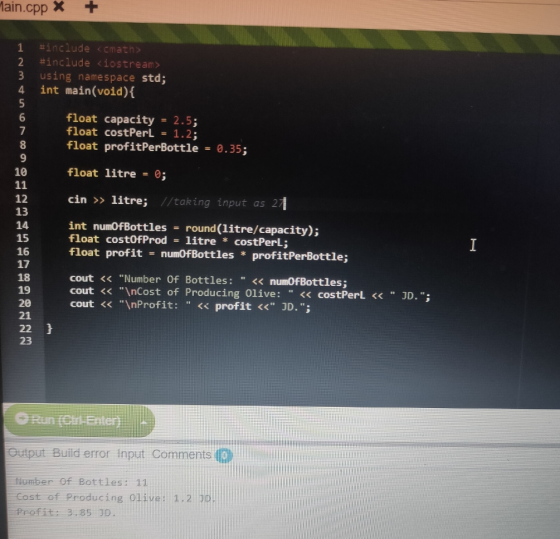
Task: Switch to the Input tab
Action: pyautogui.click(x=131, y=454)
